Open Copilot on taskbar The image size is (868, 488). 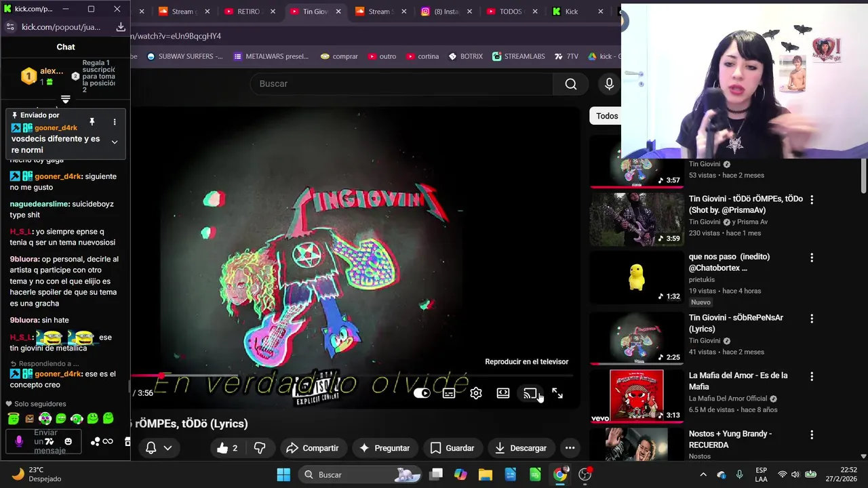pyautogui.click(x=460, y=474)
